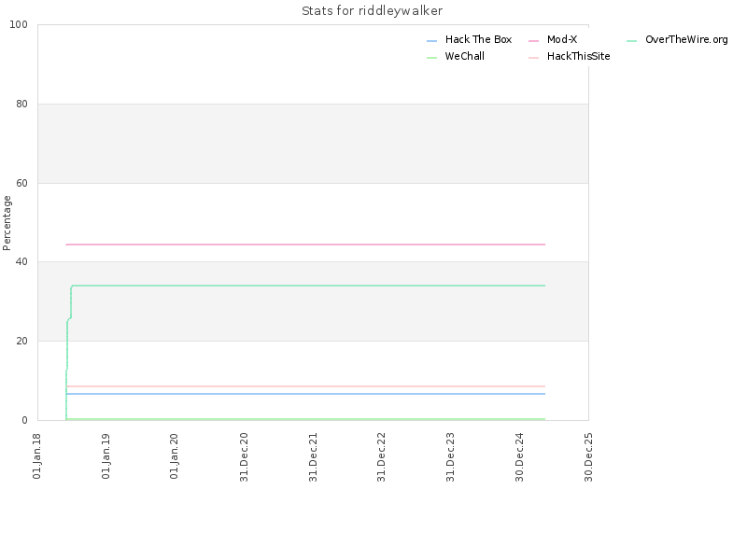This screenshot has height=560, width=747.
Task: Click the 100 y-axis tick label
Action: [19, 24]
